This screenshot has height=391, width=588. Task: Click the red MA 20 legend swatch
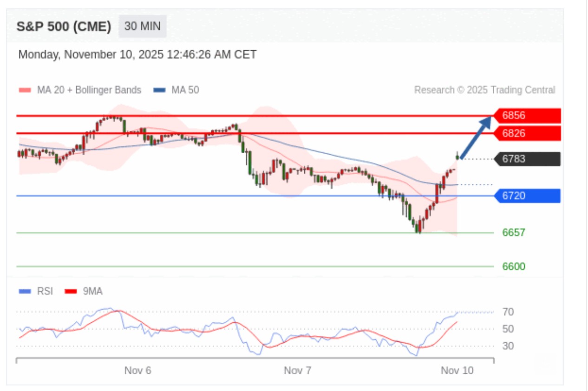[x=25, y=90]
